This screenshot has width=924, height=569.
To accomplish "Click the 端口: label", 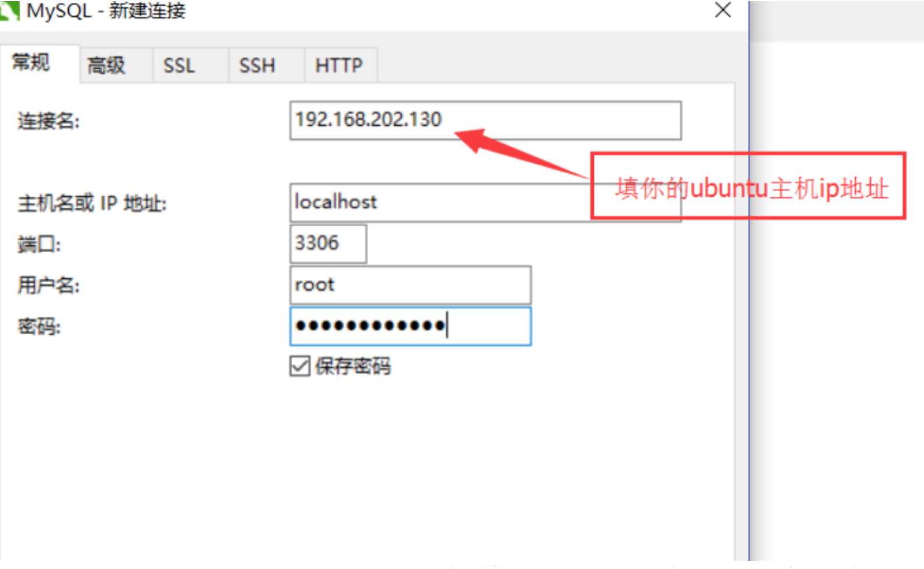I will (39, 245).
